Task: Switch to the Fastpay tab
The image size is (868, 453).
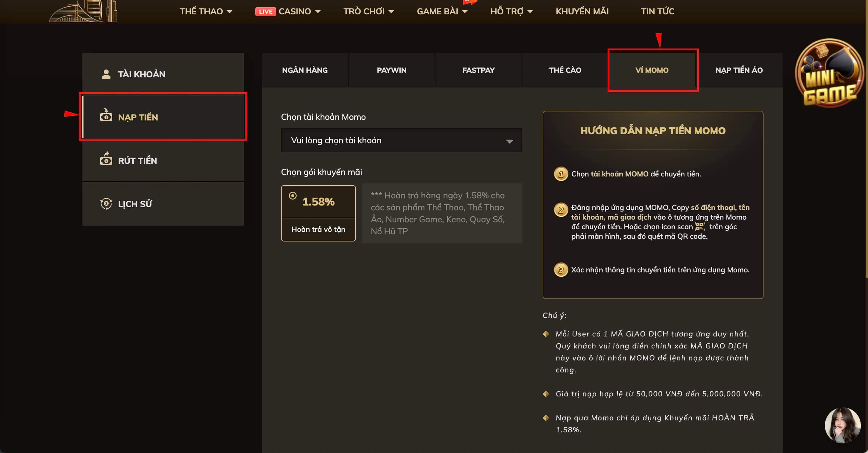Action: point(479,70)
